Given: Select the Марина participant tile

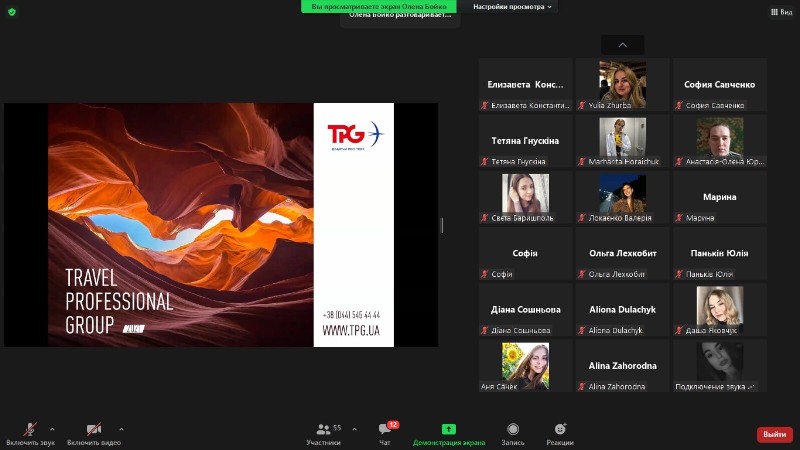Looking at the screenshot, I should click(x=719, y=197).
